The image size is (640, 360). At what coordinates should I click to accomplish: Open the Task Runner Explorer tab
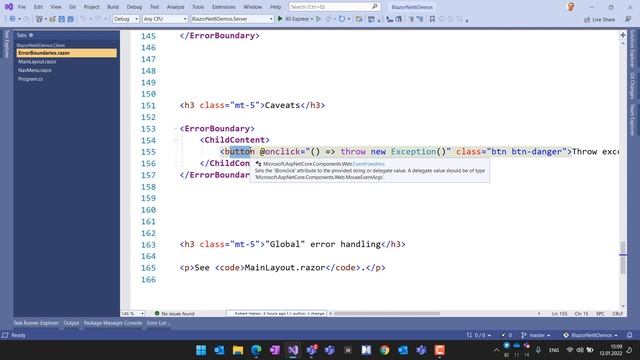tap(36, 323)
